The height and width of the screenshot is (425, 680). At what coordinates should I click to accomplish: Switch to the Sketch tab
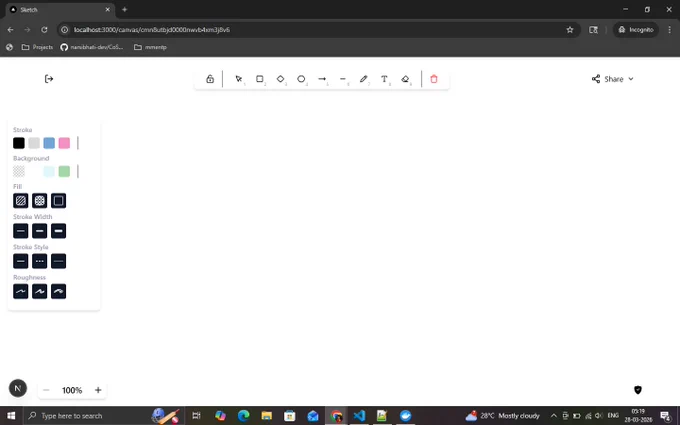coord(60,10)
